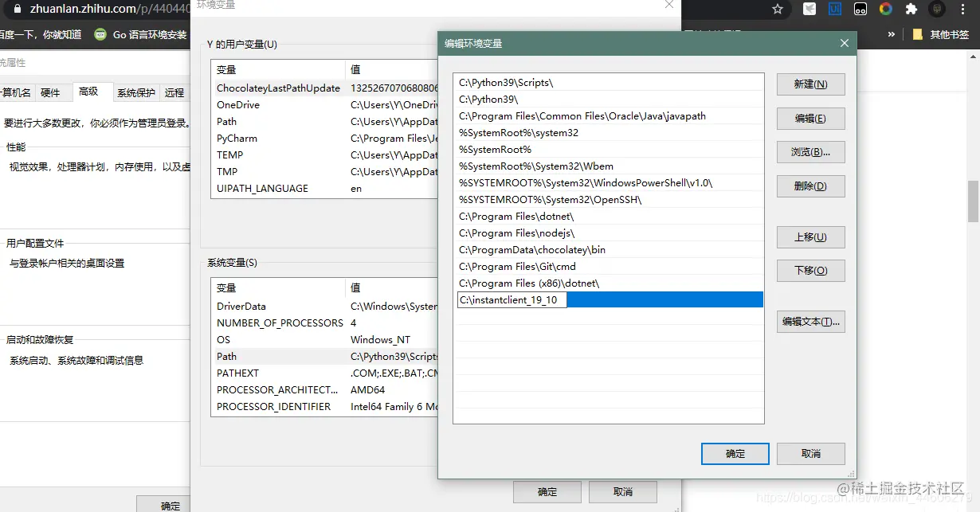
Task: Select the PyCharm user variable row
Action: click(x=325, y=139)
